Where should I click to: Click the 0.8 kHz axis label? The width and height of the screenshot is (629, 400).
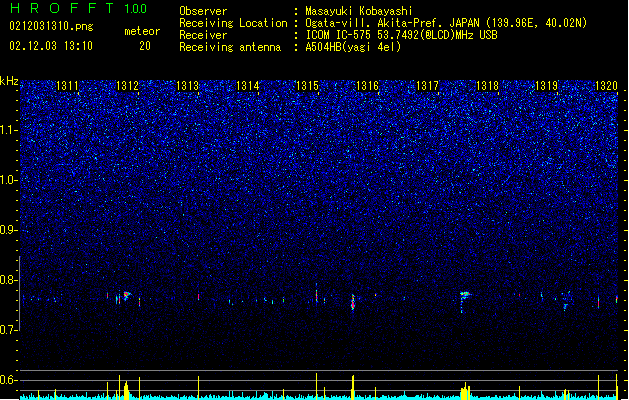[9, 280]
